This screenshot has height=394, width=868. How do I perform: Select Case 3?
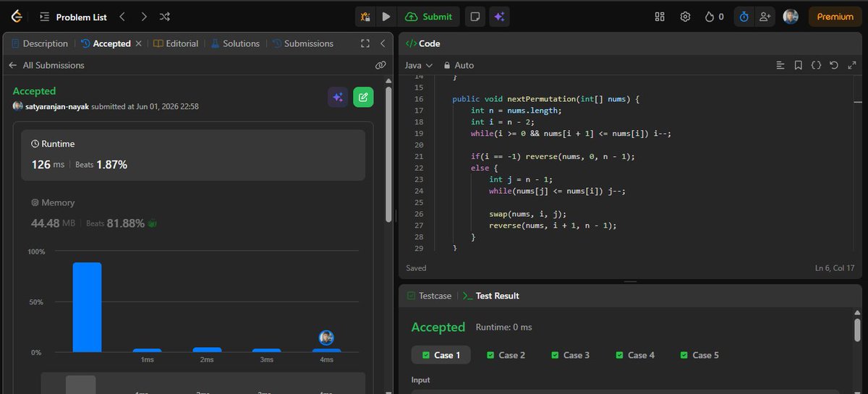tap(570, 355)
